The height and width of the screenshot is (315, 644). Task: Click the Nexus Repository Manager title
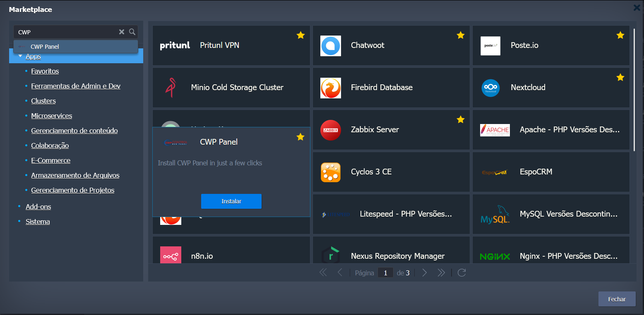[398, 256]
